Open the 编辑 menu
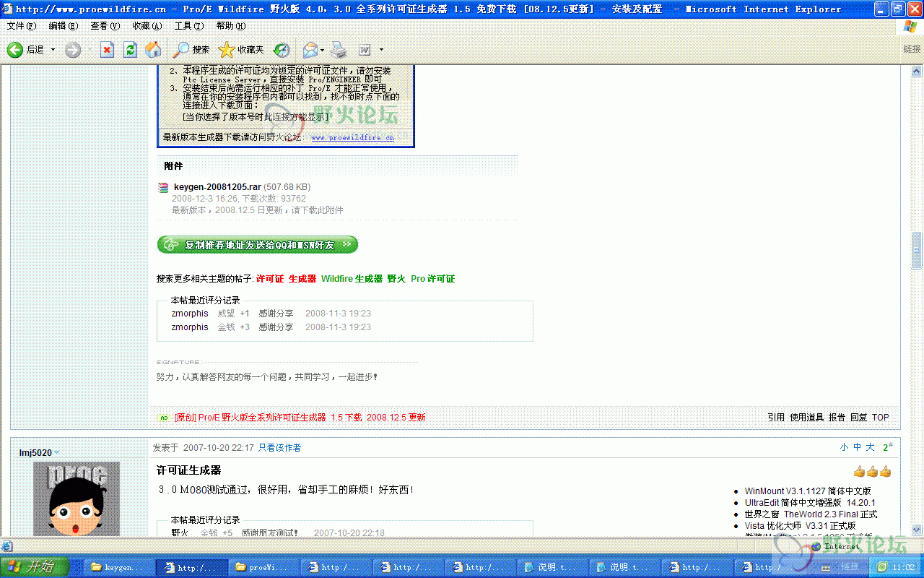Screen dimensions: 924x578 pos(64,25)
